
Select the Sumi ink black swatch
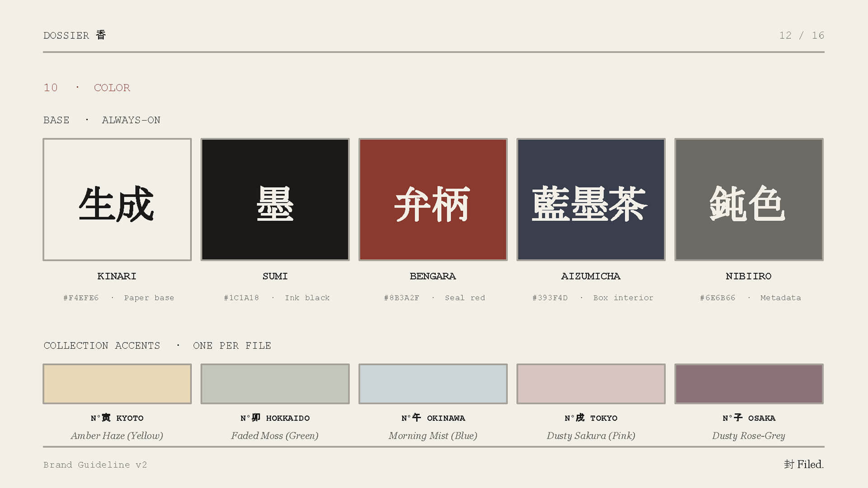275,199
